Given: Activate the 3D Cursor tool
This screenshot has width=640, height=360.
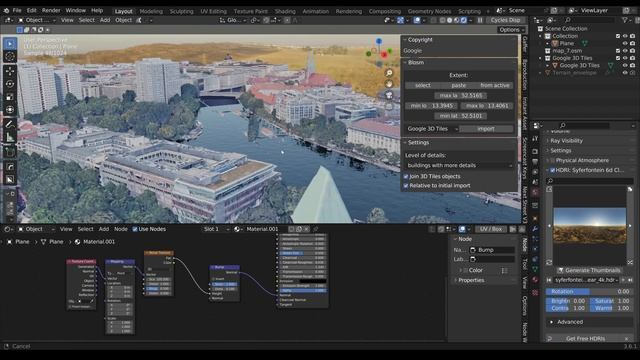Looking at the screenshot, I should click(10, 57).
